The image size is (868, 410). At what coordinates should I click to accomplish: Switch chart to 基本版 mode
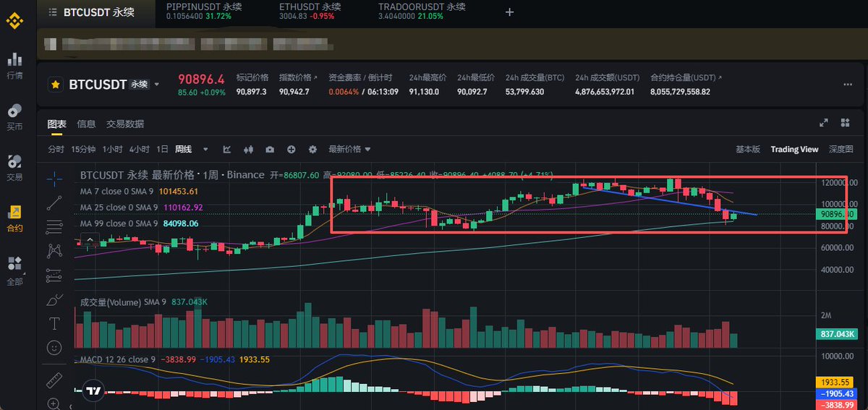[748, 150]
